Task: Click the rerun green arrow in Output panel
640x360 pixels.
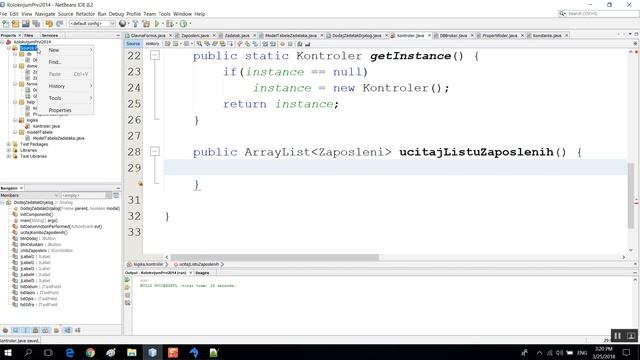Action: [127, 280]
